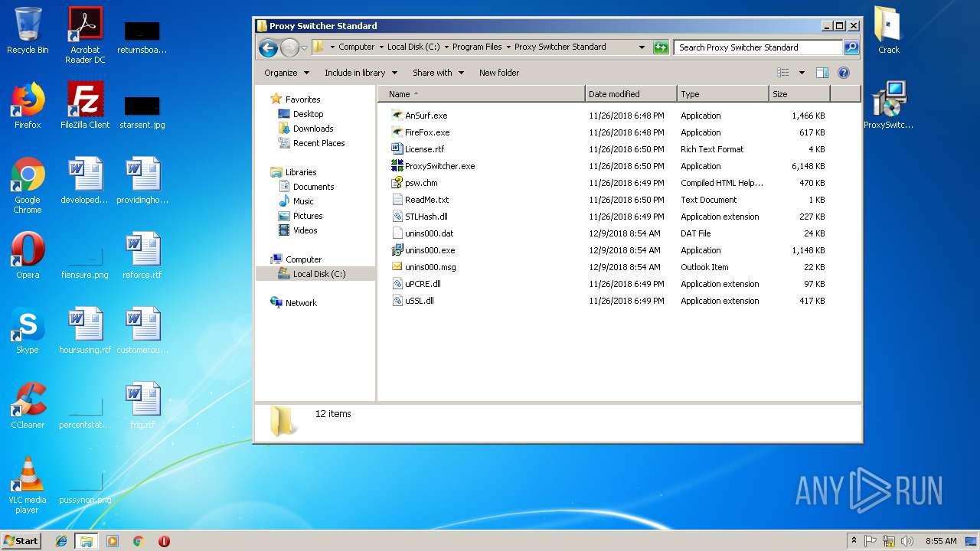980x551 pixels.
Task: Select Opera desktop shortcut
Action: coord(28,256)
